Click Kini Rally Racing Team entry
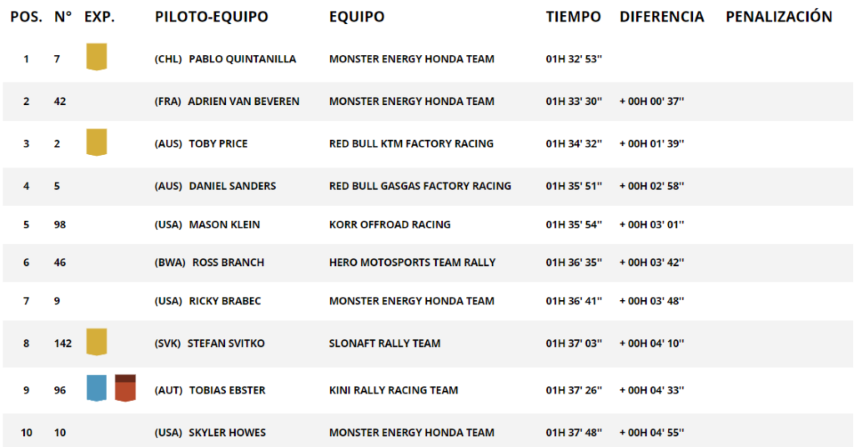This screenshot has height=447, width=854. pos(393,390)
